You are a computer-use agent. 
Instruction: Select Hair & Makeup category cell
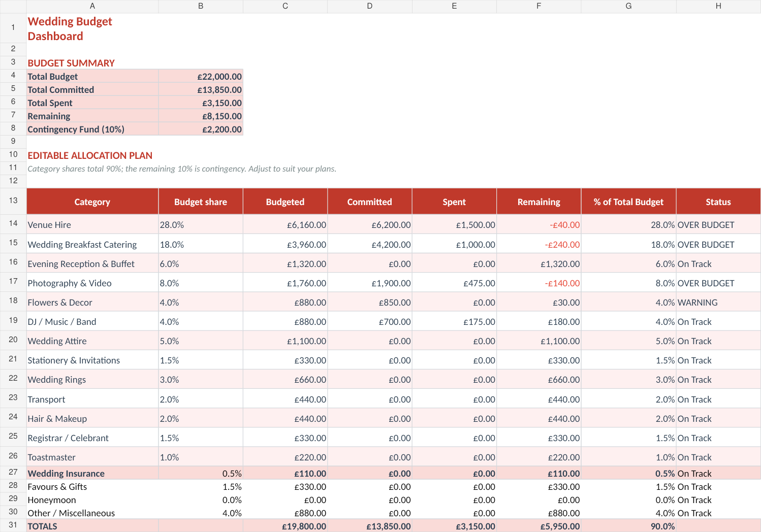[92, 418]
